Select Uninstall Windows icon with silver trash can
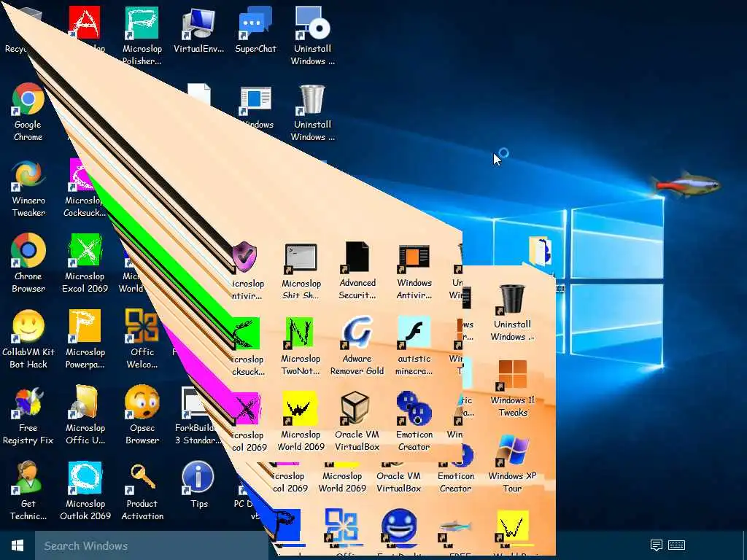This screenshot has width=747, height=560. coord(312,99)
